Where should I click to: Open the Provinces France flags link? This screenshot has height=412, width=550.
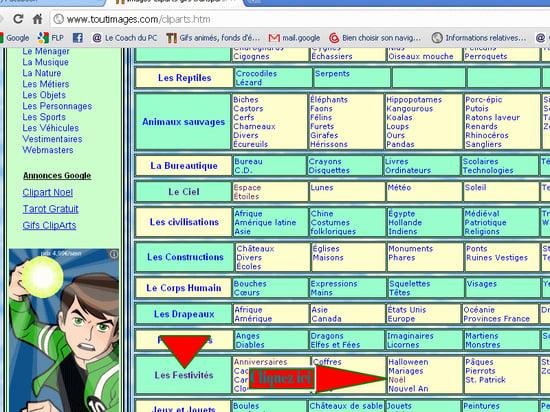point(496,319)
